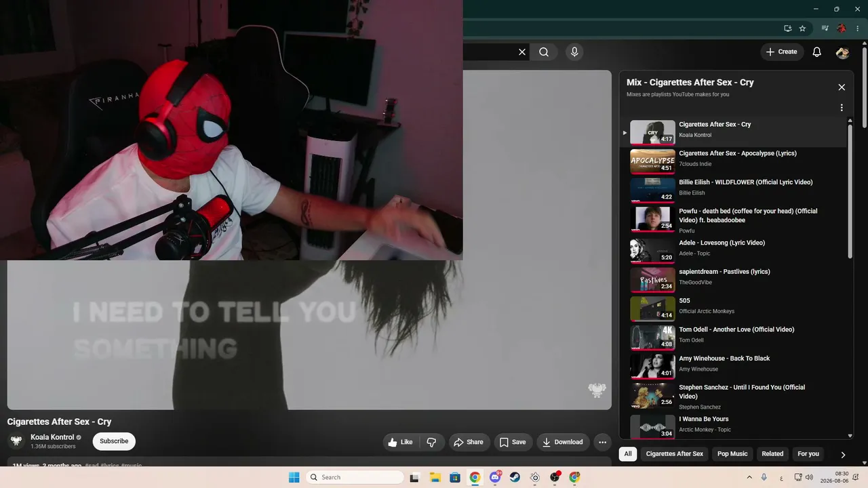The height and width of the screenshot is (488, 868).
Task: Play I Wanna Be Yours from the mix
Action: click(x=734, y=427)
